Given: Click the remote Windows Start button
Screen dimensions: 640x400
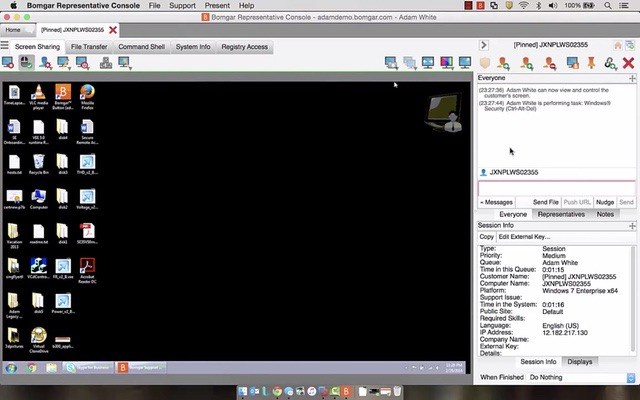Looking at the screenshot, I should coord(11,368).
